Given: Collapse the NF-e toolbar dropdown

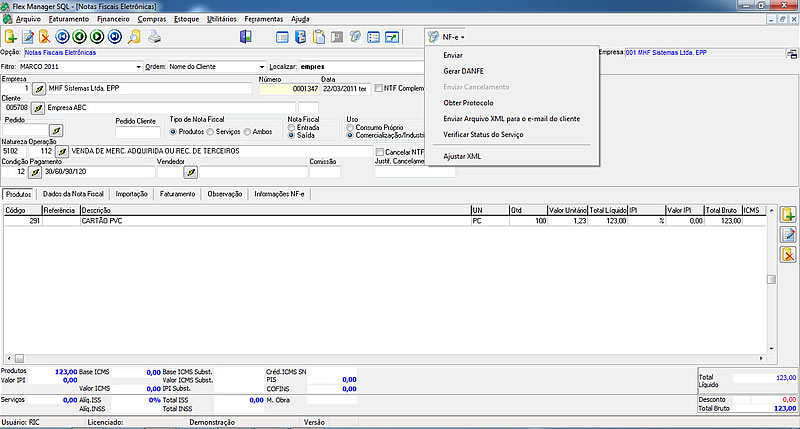Looking at the screenshot, I should (x=446, y=37).
